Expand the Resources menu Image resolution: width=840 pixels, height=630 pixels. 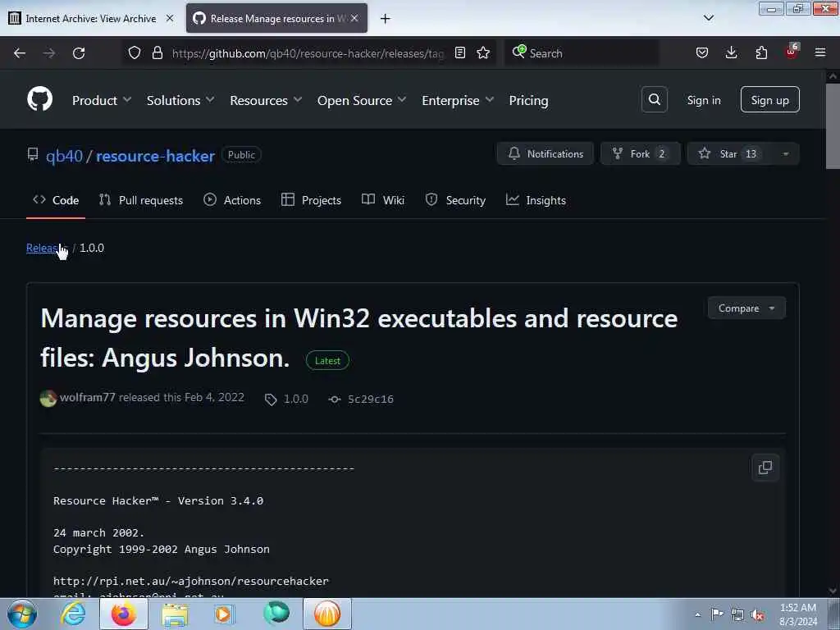[266, 100]
